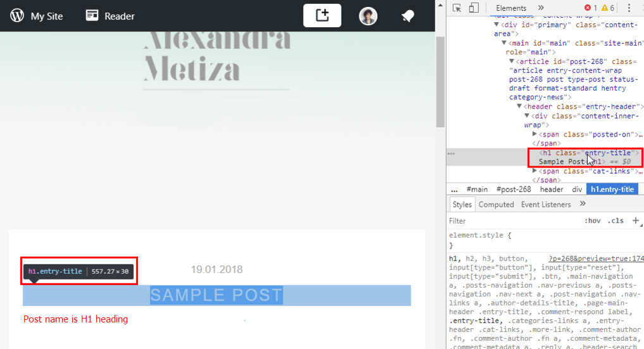Expand the span cat-links node

tap(535, 171)
